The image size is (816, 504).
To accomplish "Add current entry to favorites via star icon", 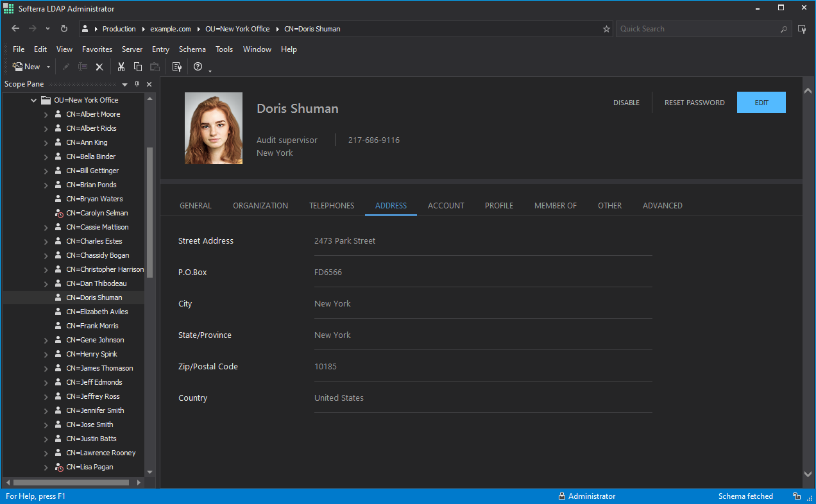I will pos(606,29).
